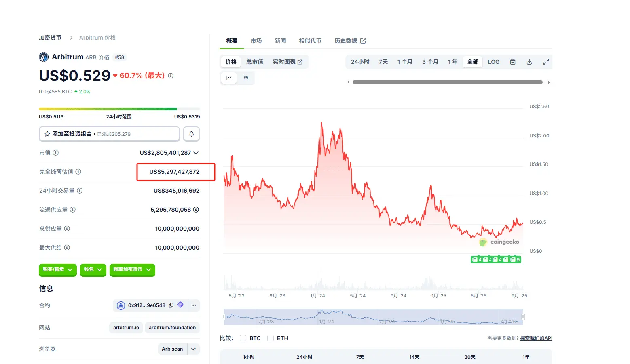The width and height of the screenshot is (630, 364).
Task: Switch to the candlestick chart view icon
Action: click(x=245, y=78)
